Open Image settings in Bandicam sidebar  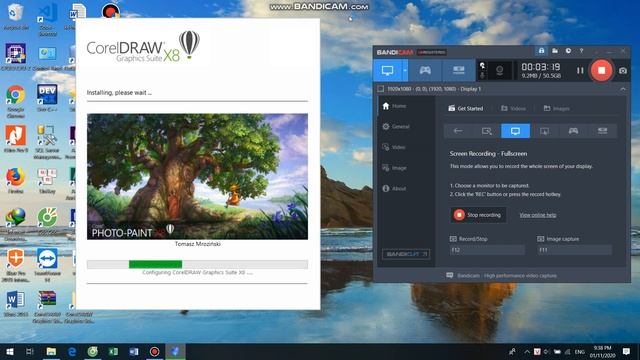(394, 168)
